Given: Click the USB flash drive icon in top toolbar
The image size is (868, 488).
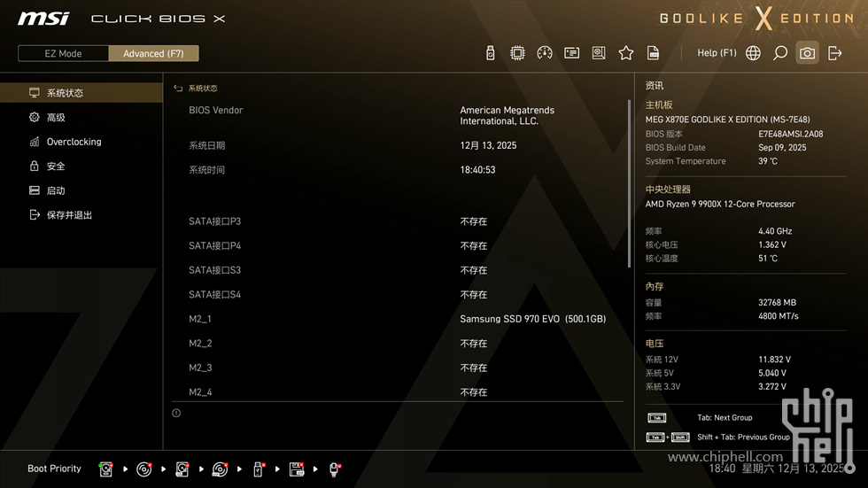Looking at the screenshot, I should tap(491, 53).
